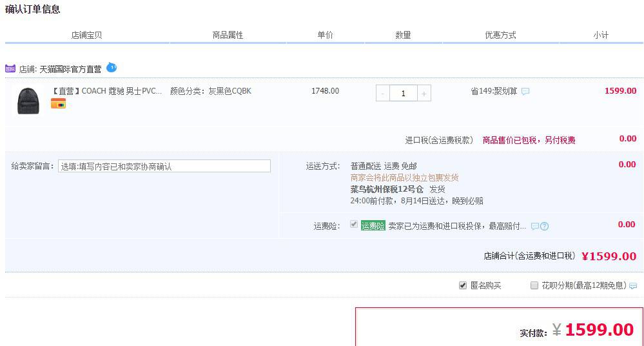Click the 进口税(含运费税款) label
The image size is (644, 346).
click(x=439, y=140)
